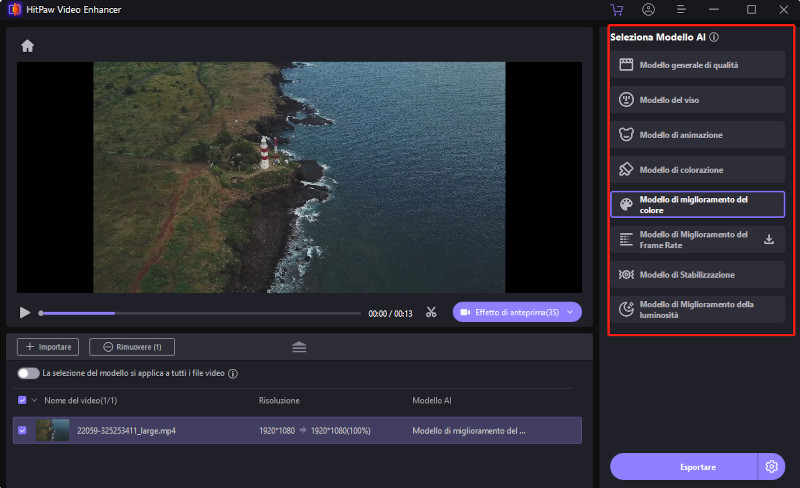
Task: Click info icon beside Seleziona Modello AI
Action: click(x=714, y=37)
